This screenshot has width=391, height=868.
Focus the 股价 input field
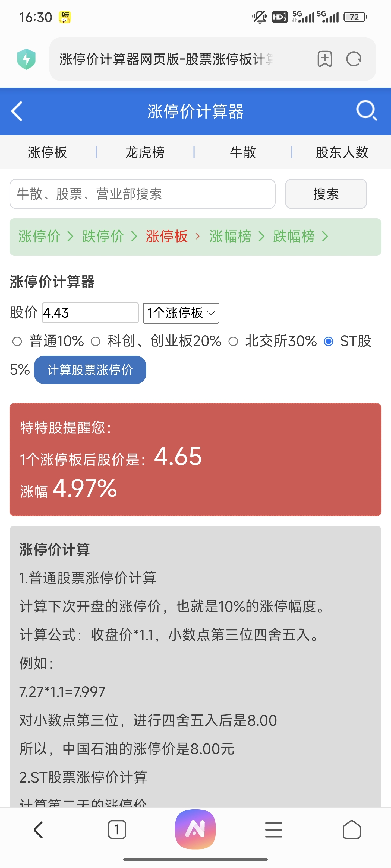pyautogui.click(x=90, y=313)
